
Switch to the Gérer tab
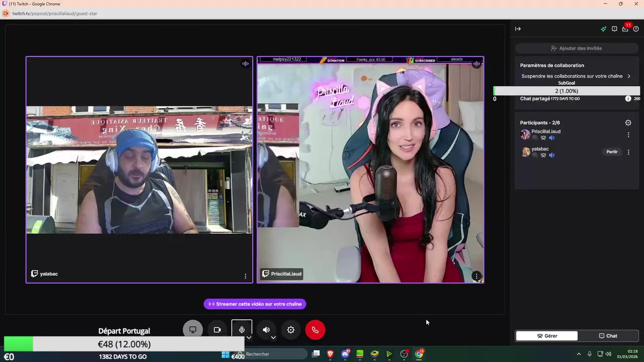(x=547, y=336)
